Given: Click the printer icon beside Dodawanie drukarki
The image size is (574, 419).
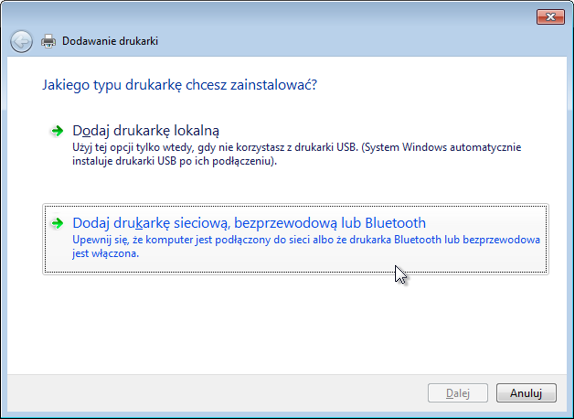Looking at the screenshot, I should (48, 41).
